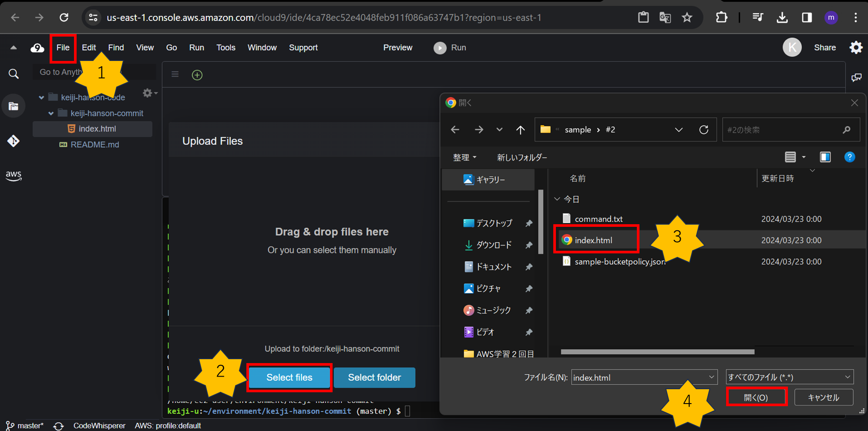The width and height of the screenshot is (868, 431).
Task: Select command.txt in the file list
Action: (598, 219)
